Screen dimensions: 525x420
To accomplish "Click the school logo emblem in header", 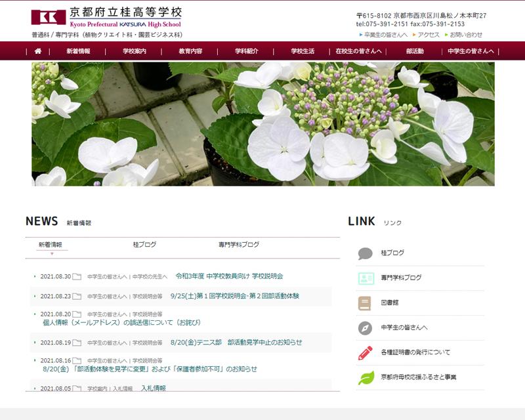I will [48, 17].
